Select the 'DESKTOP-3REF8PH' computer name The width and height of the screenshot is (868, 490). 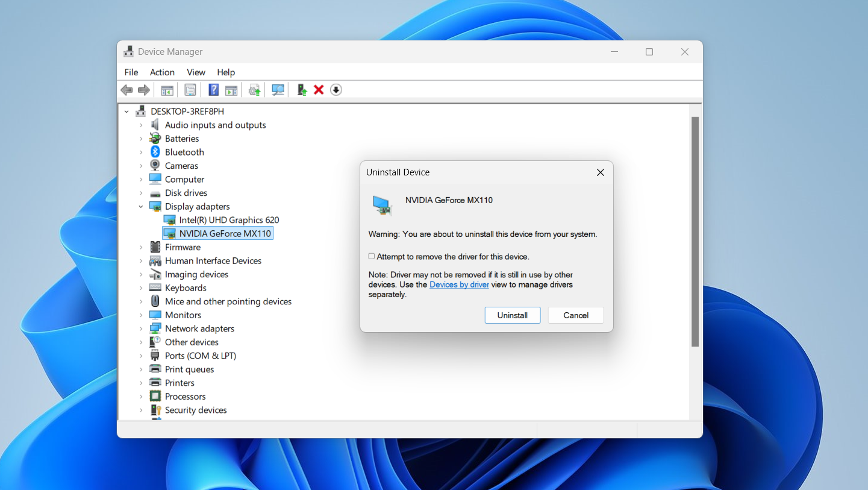187,112
